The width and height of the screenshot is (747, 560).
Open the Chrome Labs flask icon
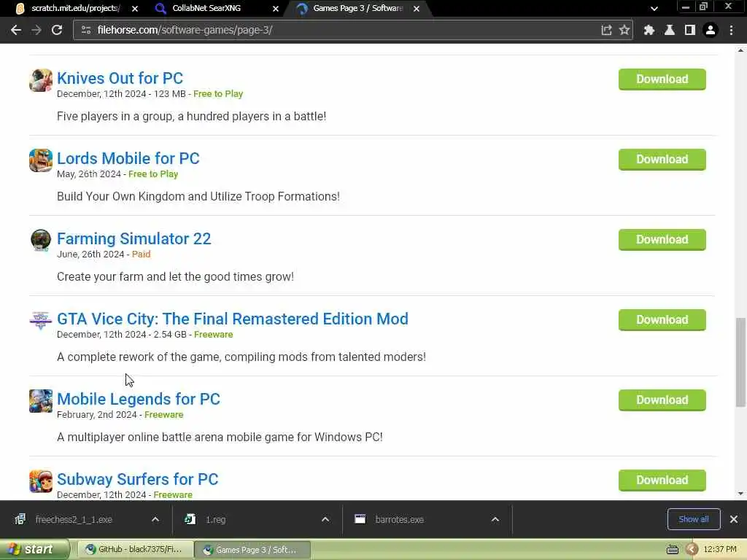tap(670, 30)
